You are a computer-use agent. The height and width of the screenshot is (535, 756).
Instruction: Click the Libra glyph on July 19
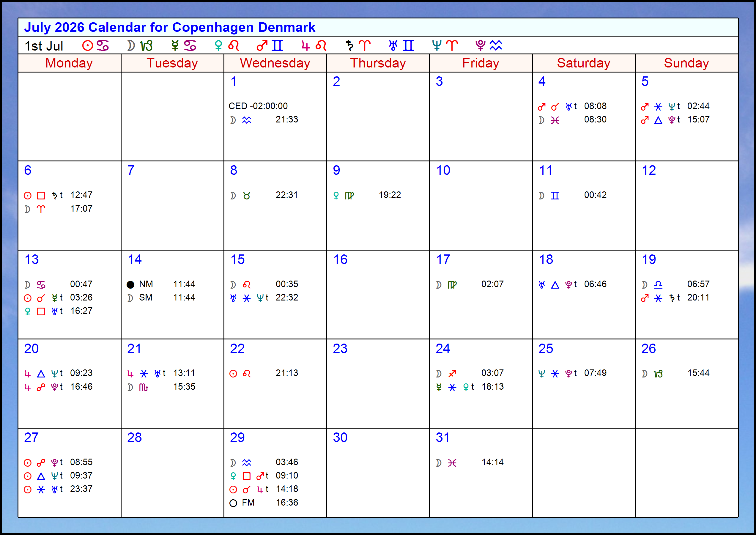[658, 285]
